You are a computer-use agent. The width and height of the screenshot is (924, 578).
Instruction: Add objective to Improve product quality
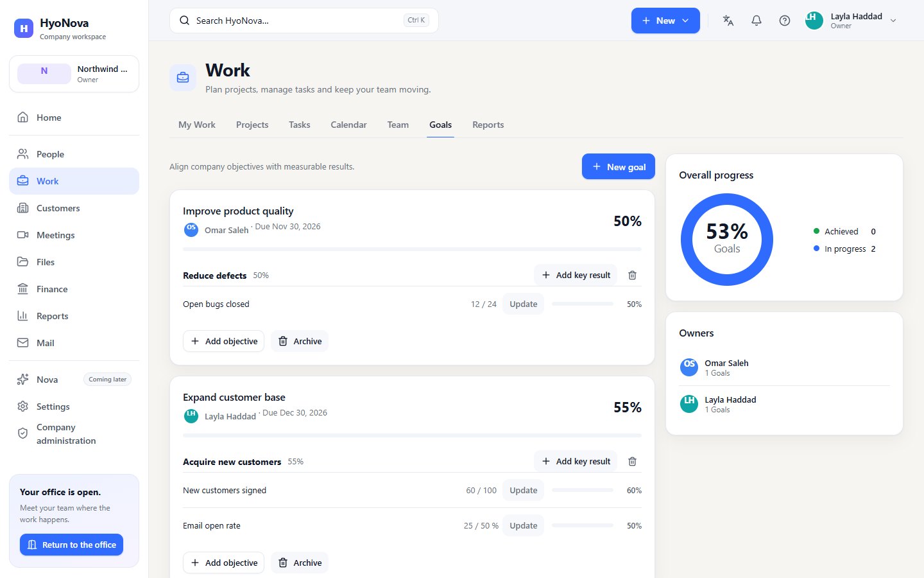pyautogui.click(x=224, y=341)
